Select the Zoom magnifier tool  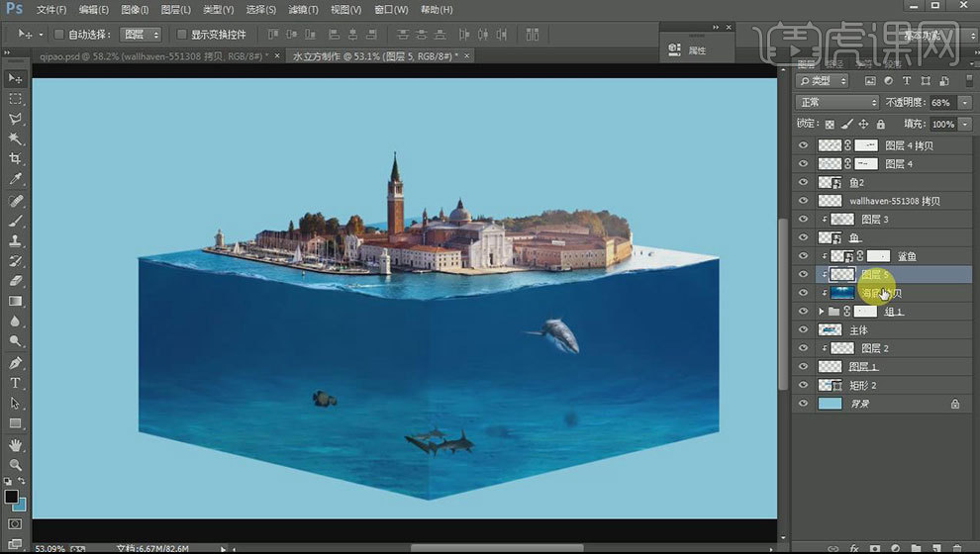point(15,464)
